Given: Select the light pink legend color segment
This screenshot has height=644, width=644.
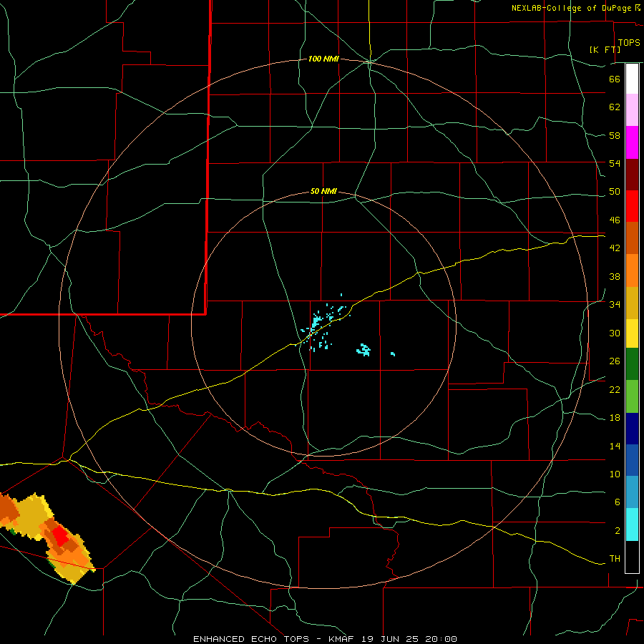Looking at the screenshot, I should [632, 109].
